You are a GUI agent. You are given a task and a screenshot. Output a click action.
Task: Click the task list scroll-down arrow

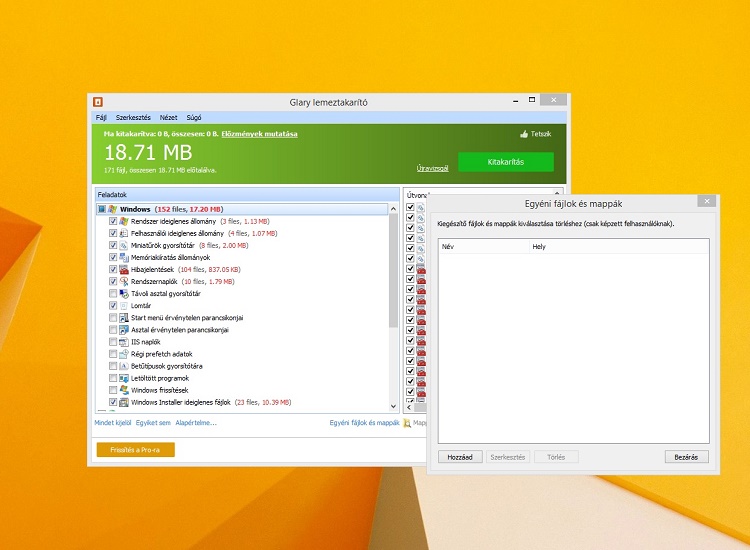click(x=393, y=407)
